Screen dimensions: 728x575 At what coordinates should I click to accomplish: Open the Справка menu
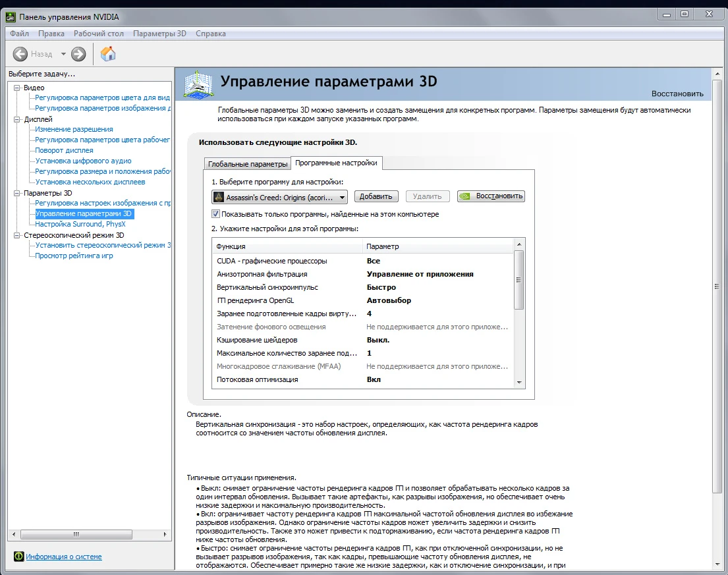(211, 34)
